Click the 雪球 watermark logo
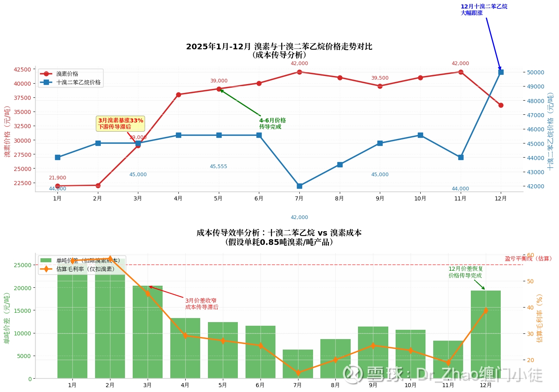Viewport: 559px width, 392px height. tap(353, 374)
